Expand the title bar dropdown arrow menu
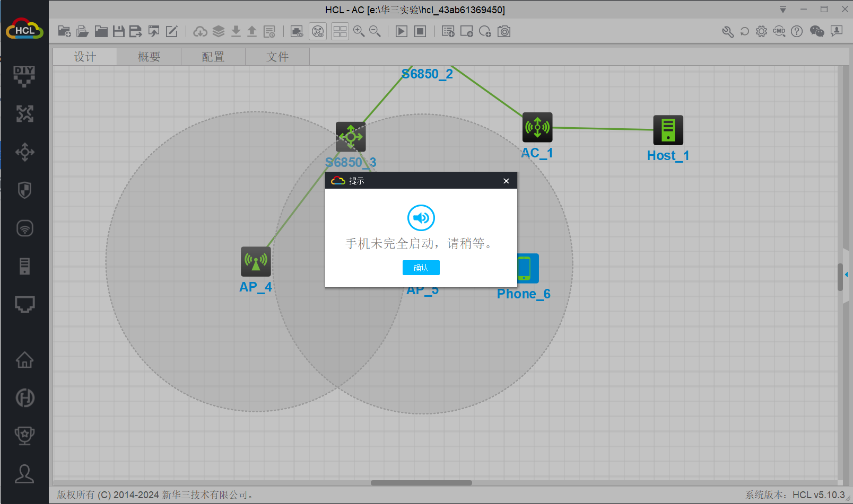Viewport: 853px width, 504px height. [x=783, y=10]
